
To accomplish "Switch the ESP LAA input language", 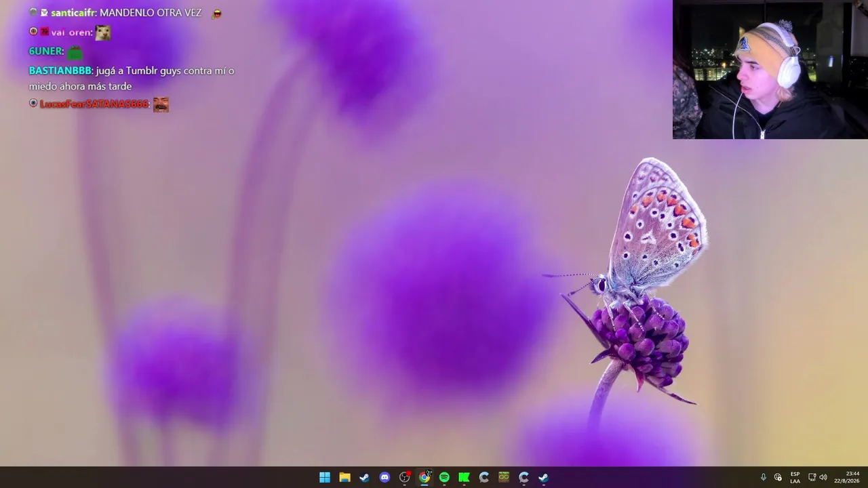I will click(x=795, y=477).
